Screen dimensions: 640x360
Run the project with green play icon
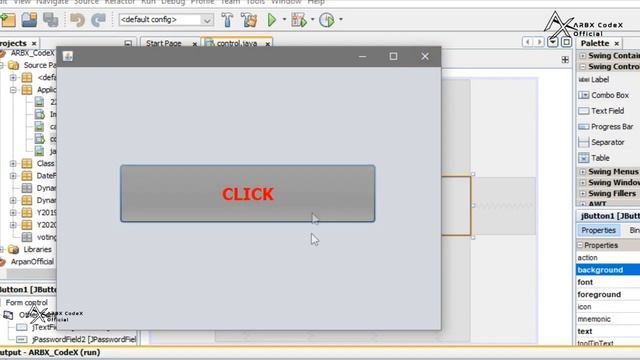pos(272,20)
